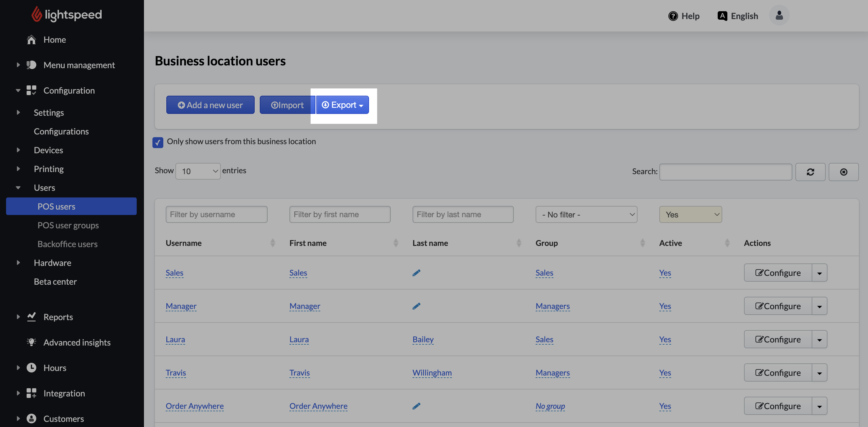Screen dimensions: 868x427
Task: Open the Help menu with question mark icon
Action: [673, 16]
